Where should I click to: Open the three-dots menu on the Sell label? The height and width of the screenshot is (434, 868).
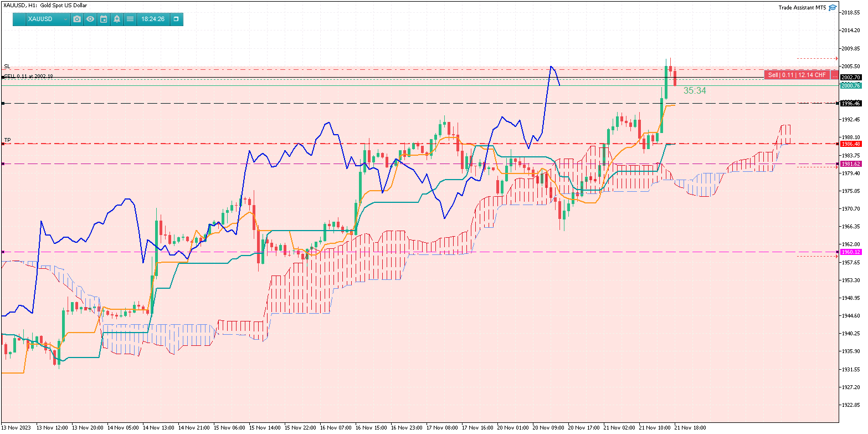(x=835, y=75)
